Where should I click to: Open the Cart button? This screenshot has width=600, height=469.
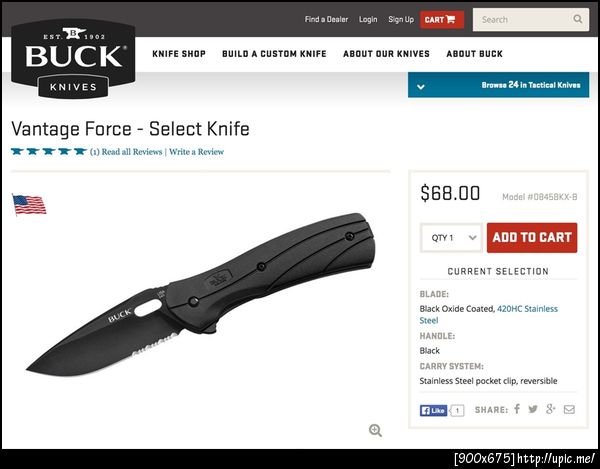pos(442,20)
